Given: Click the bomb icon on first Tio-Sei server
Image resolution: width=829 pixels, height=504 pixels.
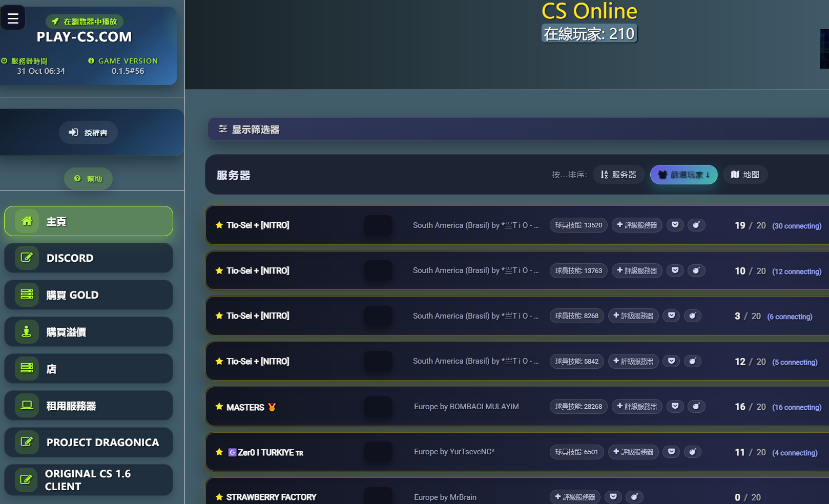Looking at the screenshot, I should (x=696, y=225).
